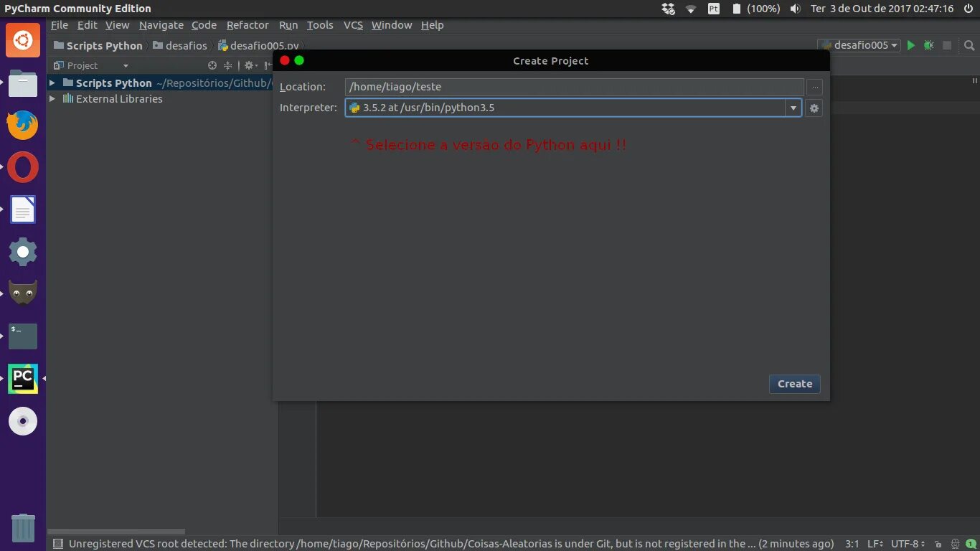The image size is (980, 551).
Task: Open the Interpreter dropdown arrow
Action: 793,108
